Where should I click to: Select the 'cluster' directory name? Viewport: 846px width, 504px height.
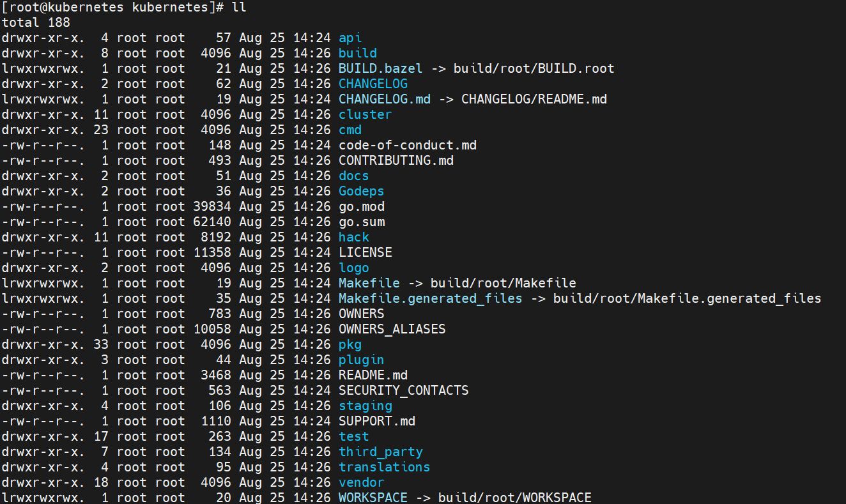365,114
